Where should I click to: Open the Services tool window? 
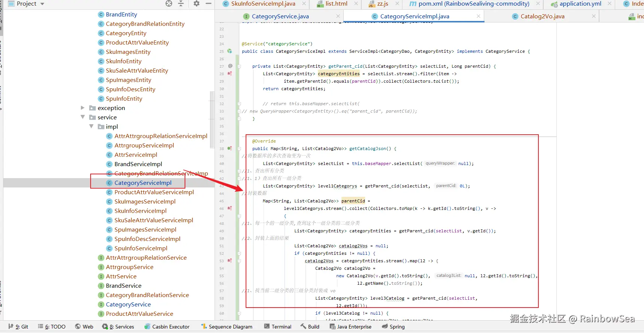(118, 327)
